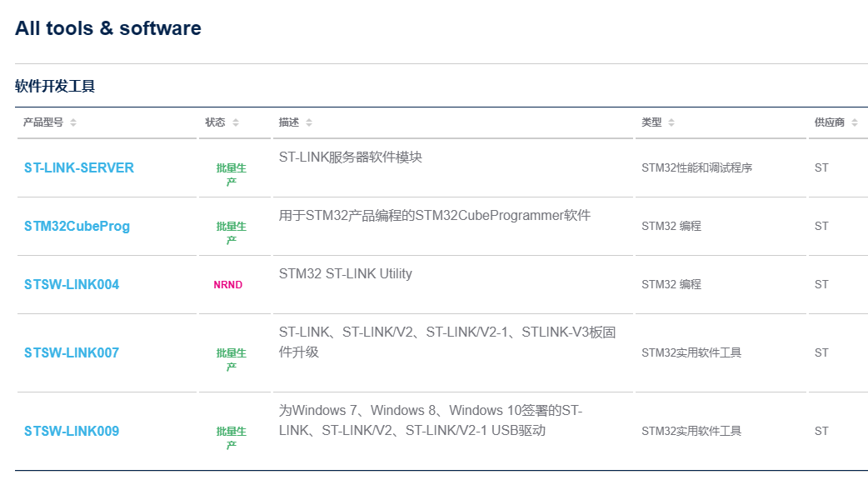Click the 供应商 column header label

(x=830, y=122)
